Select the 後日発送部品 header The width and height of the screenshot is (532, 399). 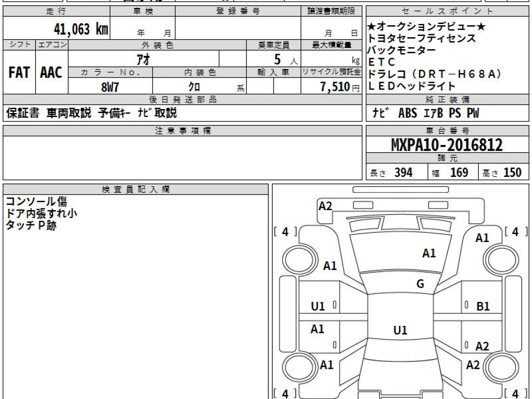tap(182, 100)
